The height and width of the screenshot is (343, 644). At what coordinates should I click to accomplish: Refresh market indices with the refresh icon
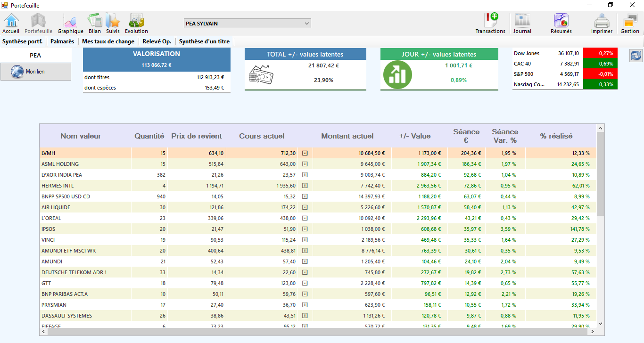tap(636, 56)
